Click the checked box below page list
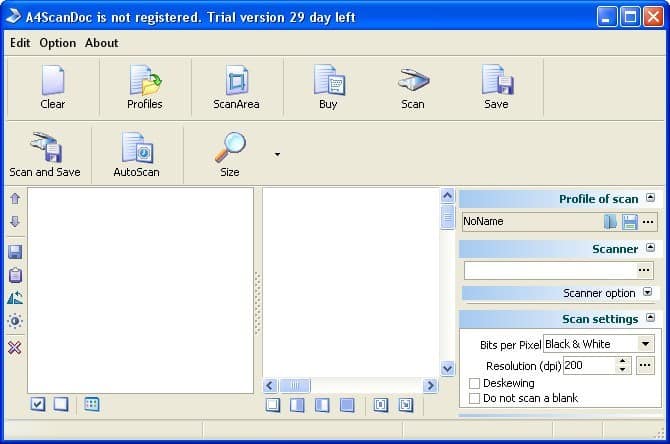Screen dimensions: 670x444 (x=38, y=404)
